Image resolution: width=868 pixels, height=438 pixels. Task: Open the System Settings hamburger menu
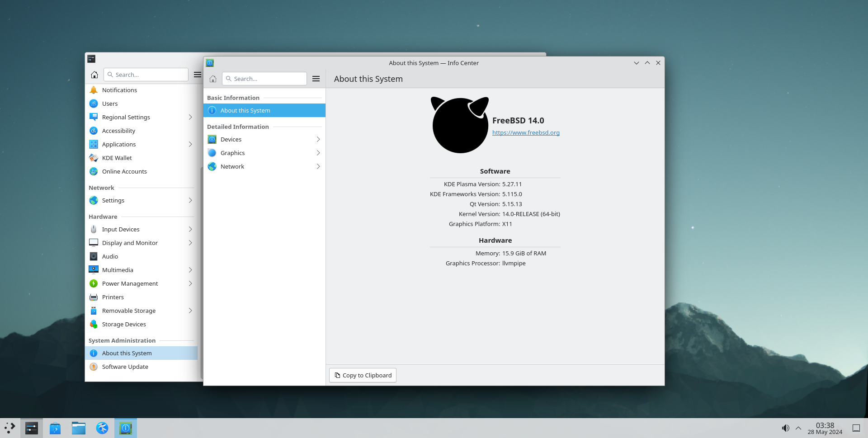[x=197, y=75]
